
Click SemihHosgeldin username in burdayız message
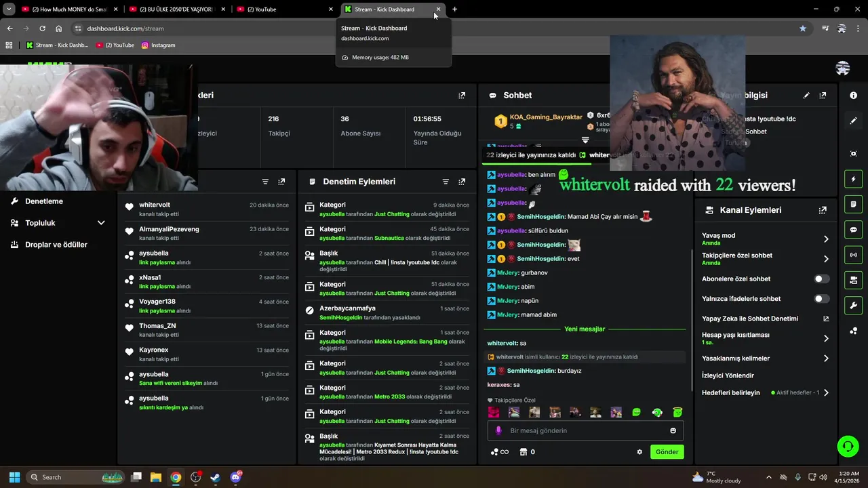(x=530, y=371)
